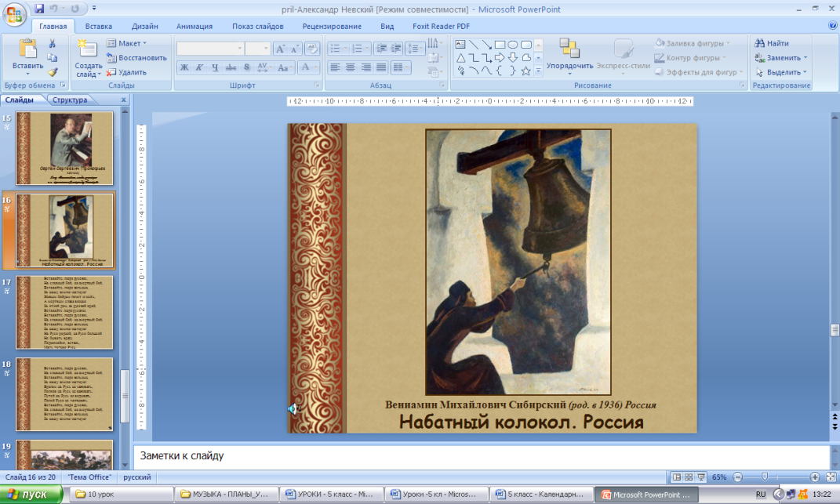Click the slide thumbnails panel scrollbar
Screen dimensions: 840x504
(125, 395)
